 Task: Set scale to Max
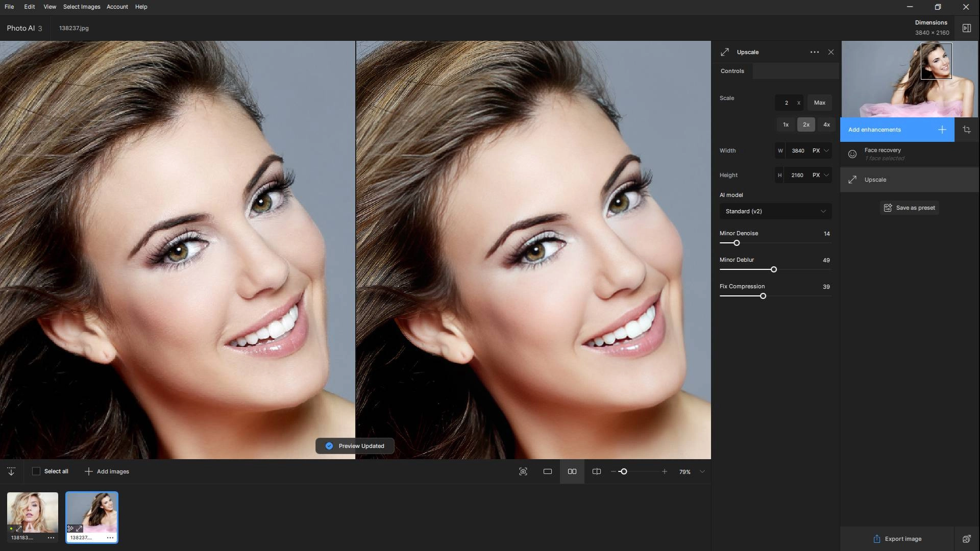coord(819,103)
